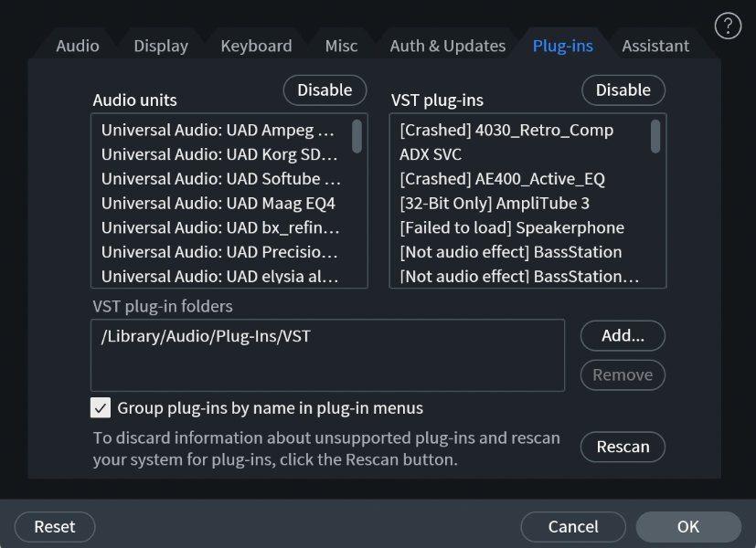Cancel the preferences dialog
The image size is (756, 548).
573,526
